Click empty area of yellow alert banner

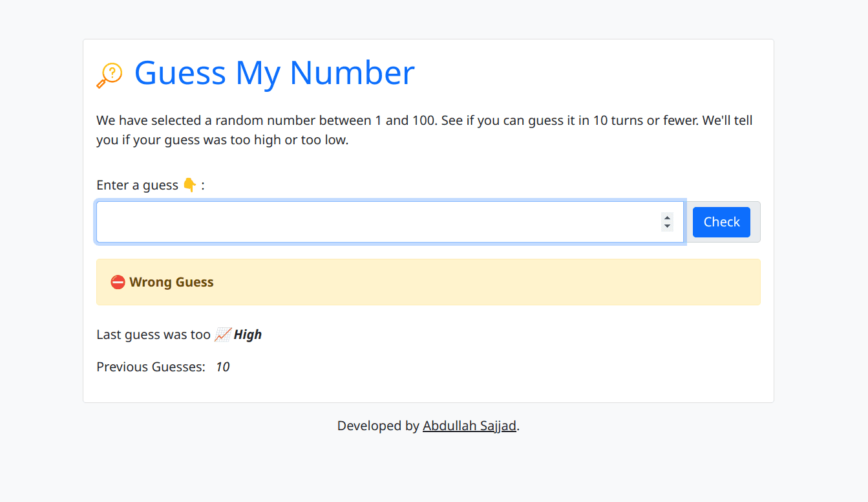tap(485, 283)
